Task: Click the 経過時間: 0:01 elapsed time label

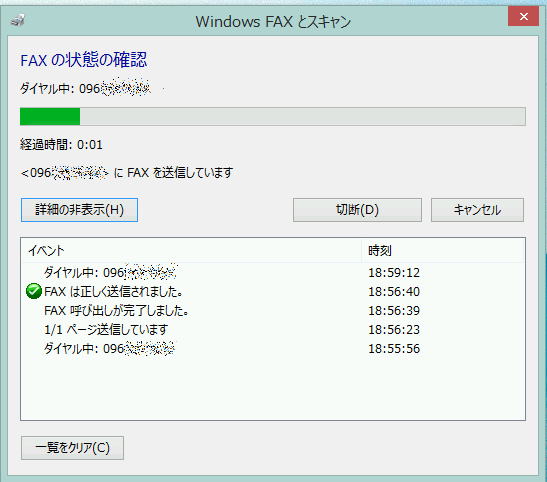Action: (61, 144)
